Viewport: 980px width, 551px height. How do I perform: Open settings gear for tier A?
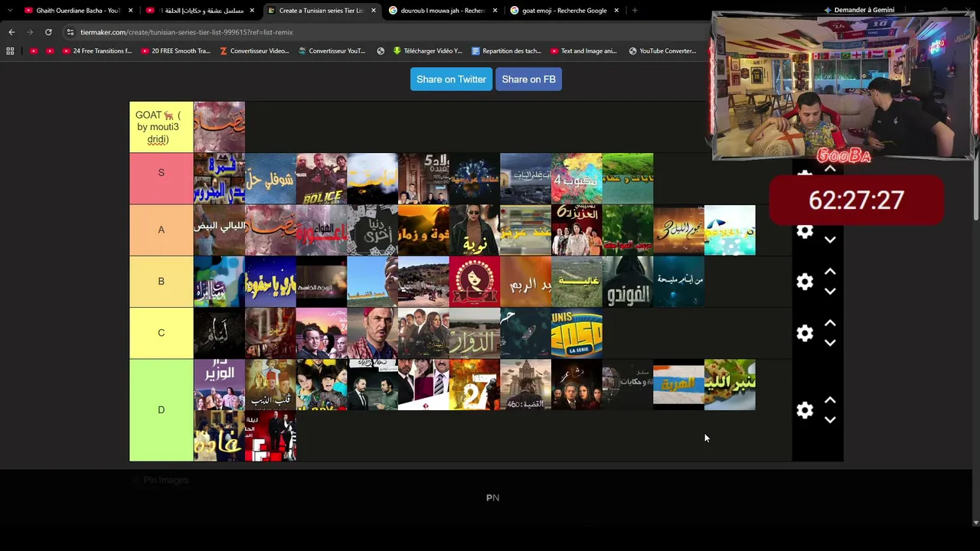(x=805, y=231)
